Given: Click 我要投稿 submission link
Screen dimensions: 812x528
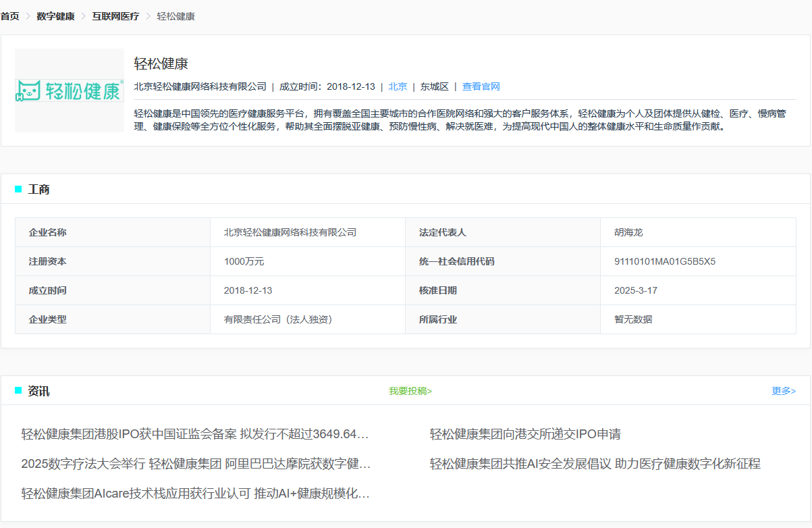Looking at the screenshot, I should pyautogui.click(x=410, y=391).
